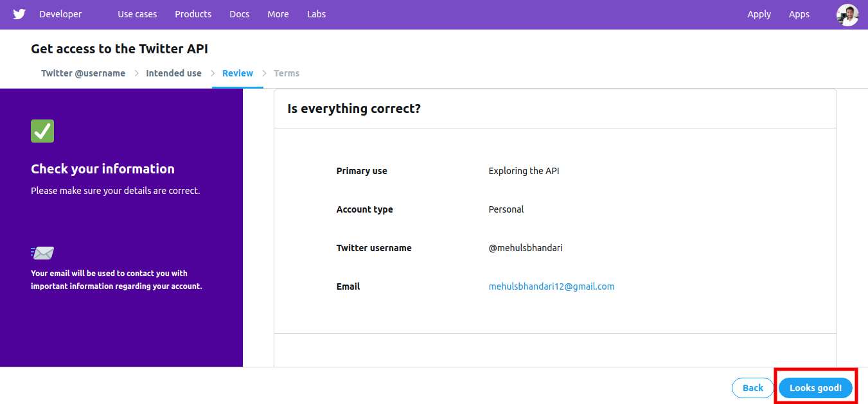Screen dimensions: 868x404
Task: Open the Products menu
Action: tap(193, 14)
